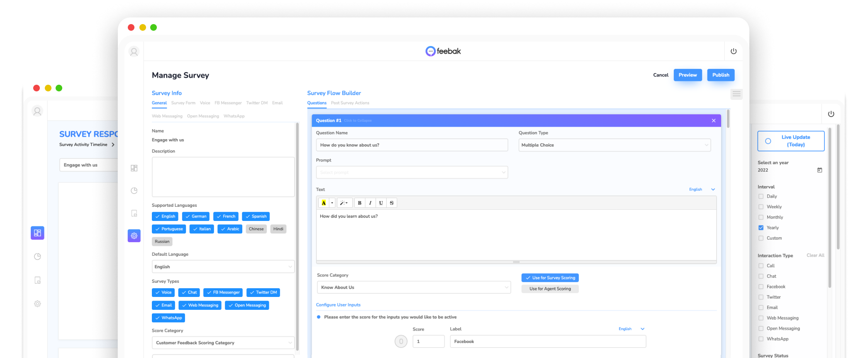Screen dimensions: 868x358
Task: Open the highlight color dropdown arrow
Action: [x=332, y=203]
